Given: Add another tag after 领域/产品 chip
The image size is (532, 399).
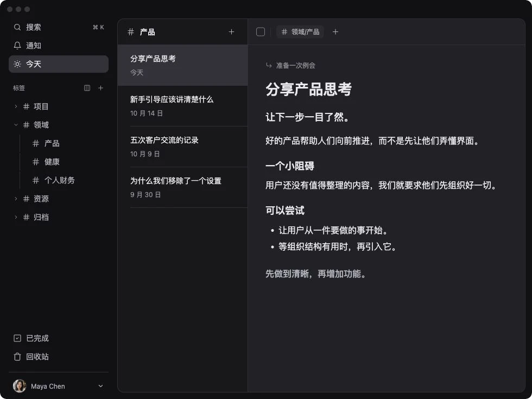Looking at the screenshot, I should pos(335,32).
